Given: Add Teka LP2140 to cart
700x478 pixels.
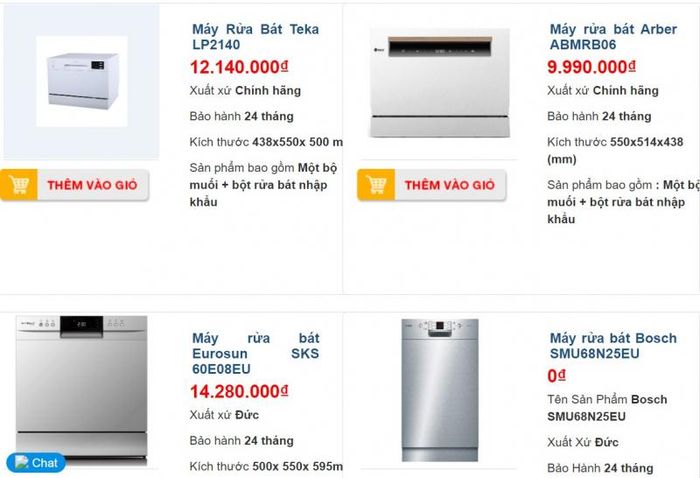Looking at the screenshot, I should tap(75, 185).
